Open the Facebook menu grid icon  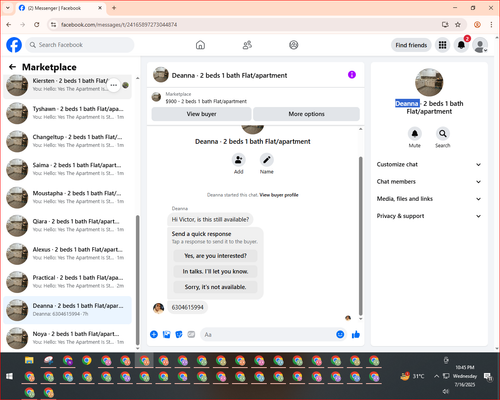[x=442, y=45]
